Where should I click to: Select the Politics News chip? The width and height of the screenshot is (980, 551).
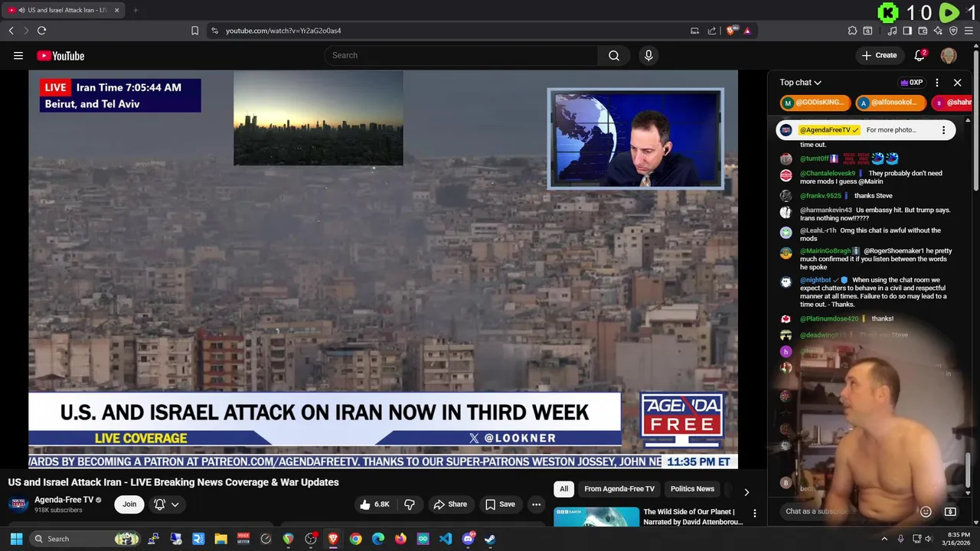(x=692, y=489)
